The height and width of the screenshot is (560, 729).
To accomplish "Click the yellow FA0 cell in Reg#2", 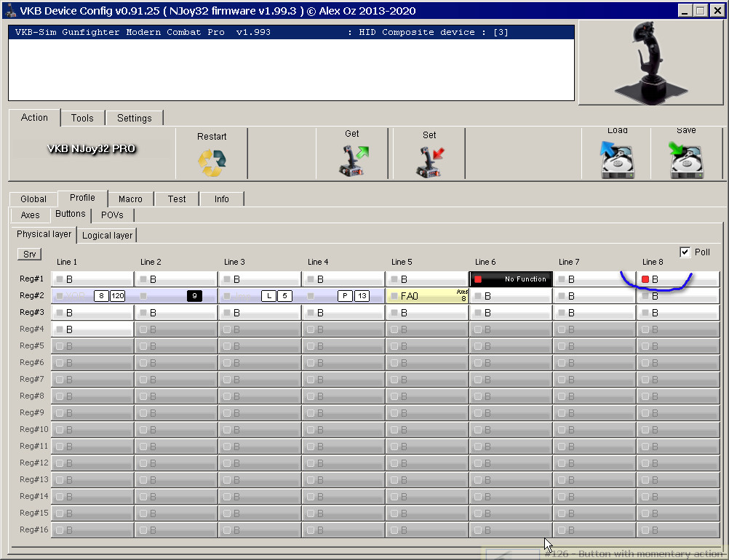I will [427, 295].
